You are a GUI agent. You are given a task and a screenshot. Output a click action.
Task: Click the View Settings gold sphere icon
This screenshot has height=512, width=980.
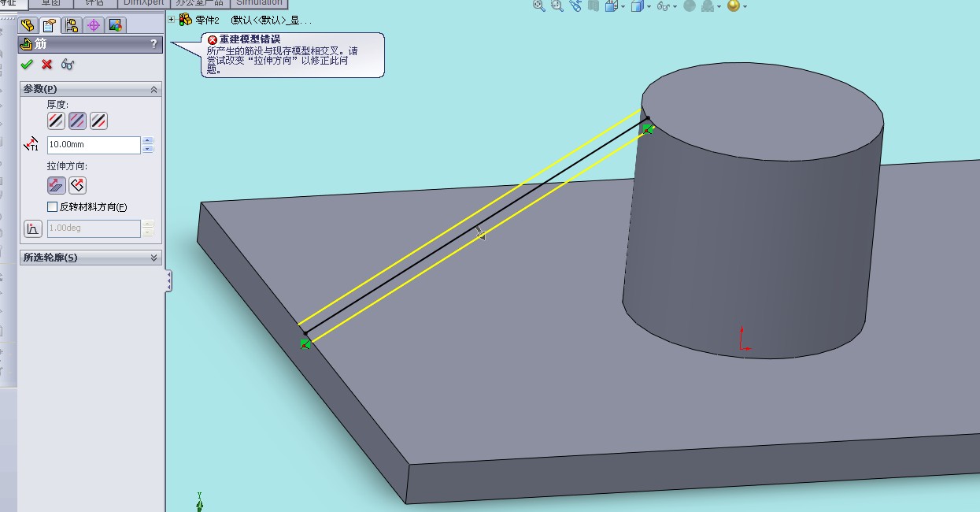pyautogui.click(x=734, y=6)
